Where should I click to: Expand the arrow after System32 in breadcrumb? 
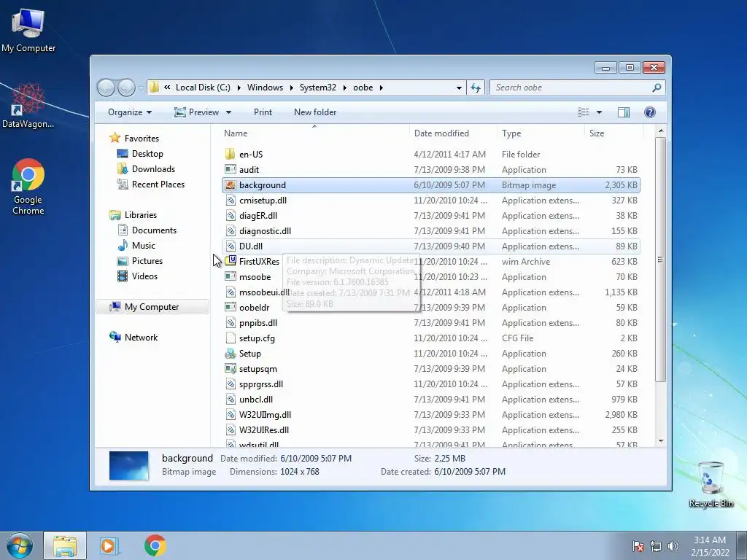(344, 87)
